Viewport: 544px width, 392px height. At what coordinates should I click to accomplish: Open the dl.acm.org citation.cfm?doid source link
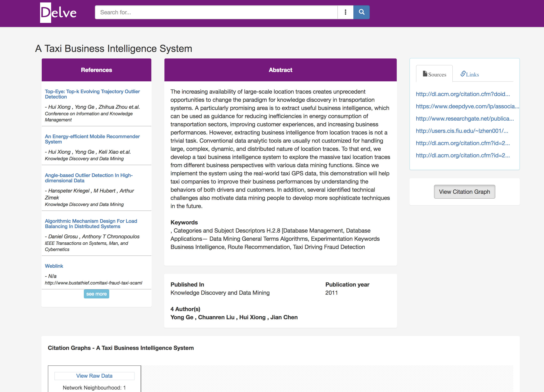click(x=463, y=94)
